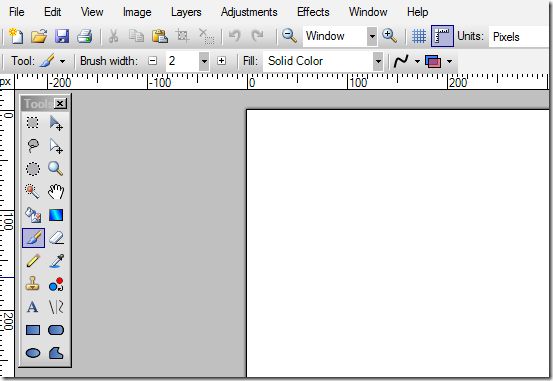Select the Line/Curve tool
The image size is (553, 381).
click(56, 307)
